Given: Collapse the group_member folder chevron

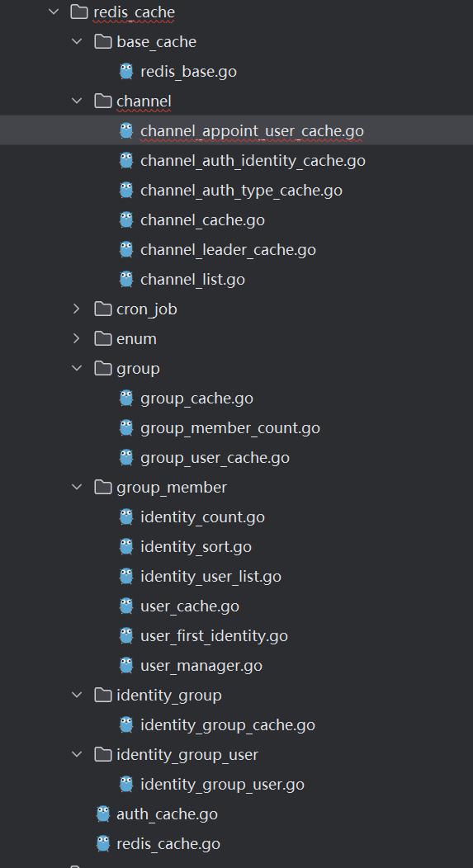Looking at the screenshot, I should [x=77, y=487].
